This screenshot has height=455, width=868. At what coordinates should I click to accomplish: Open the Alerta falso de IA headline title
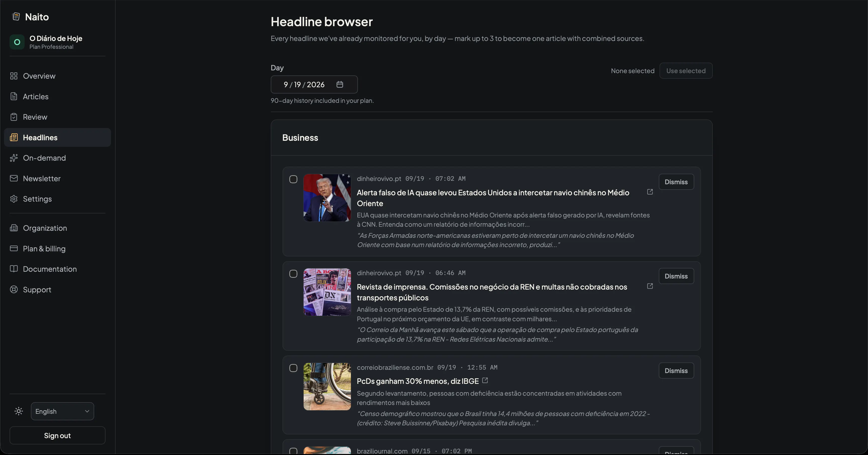[x=493, y=198]
